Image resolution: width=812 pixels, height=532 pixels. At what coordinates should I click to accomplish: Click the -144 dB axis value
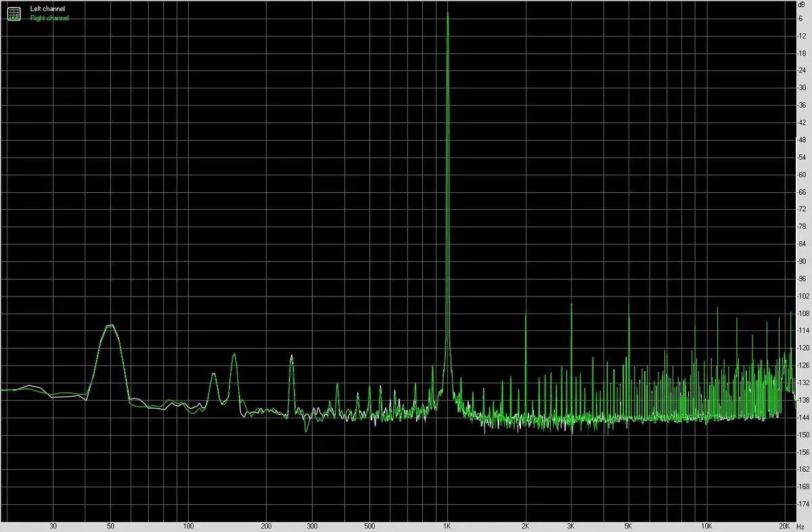click(x=804, y=417)
